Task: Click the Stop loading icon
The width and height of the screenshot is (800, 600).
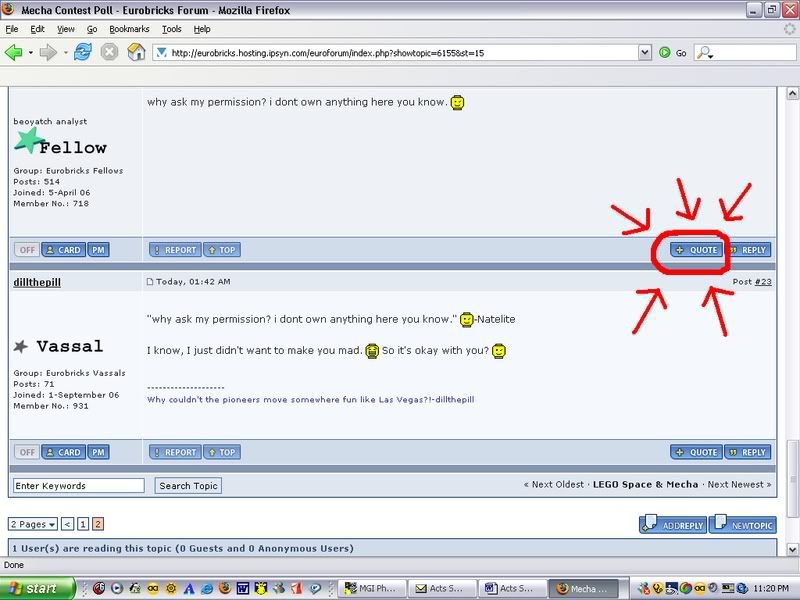Action: pos(109,52)
